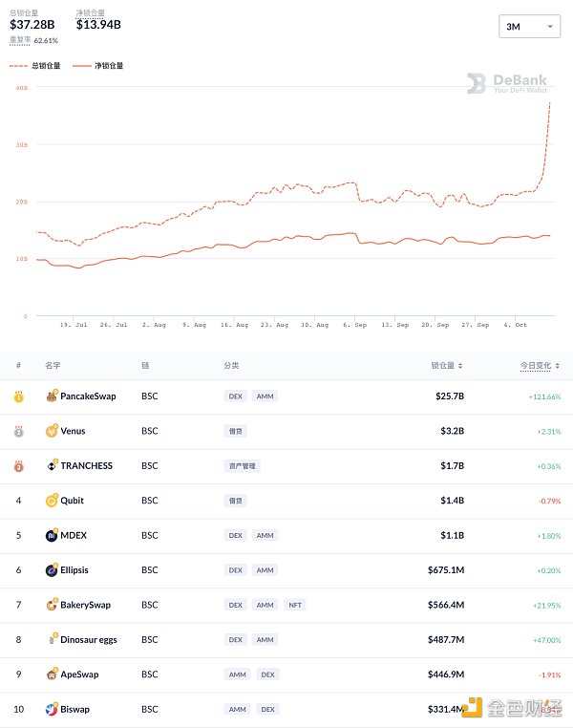Click the Venus protocol icon

pos(52,431)
